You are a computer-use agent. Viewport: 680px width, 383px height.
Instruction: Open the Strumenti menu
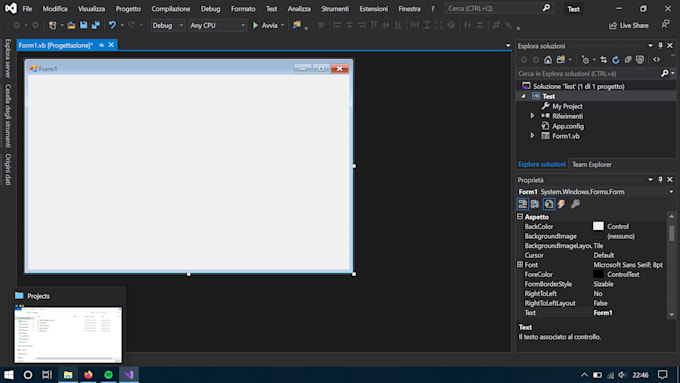pyautogui.click(x=335, y=9)
